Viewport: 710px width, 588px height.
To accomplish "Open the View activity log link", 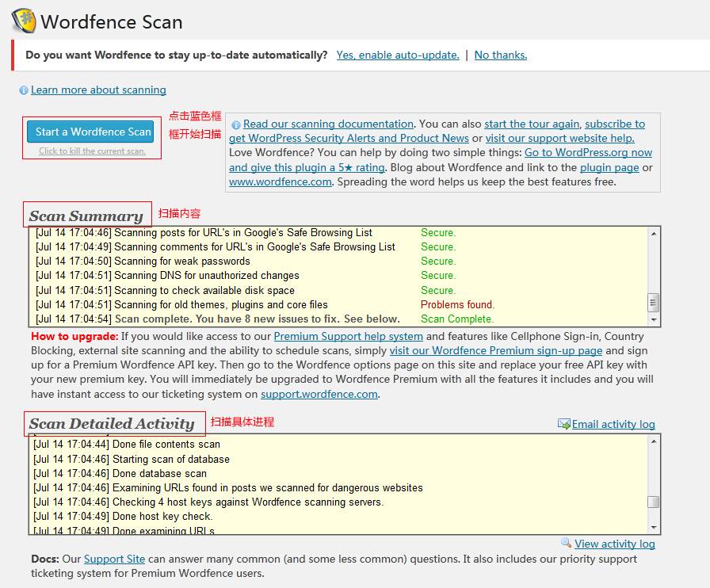I will pos(615,544).
